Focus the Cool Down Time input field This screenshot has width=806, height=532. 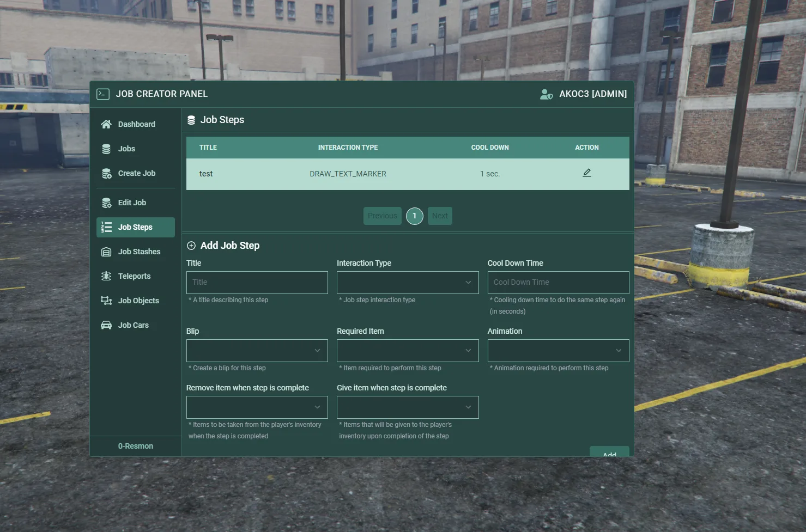558,283
